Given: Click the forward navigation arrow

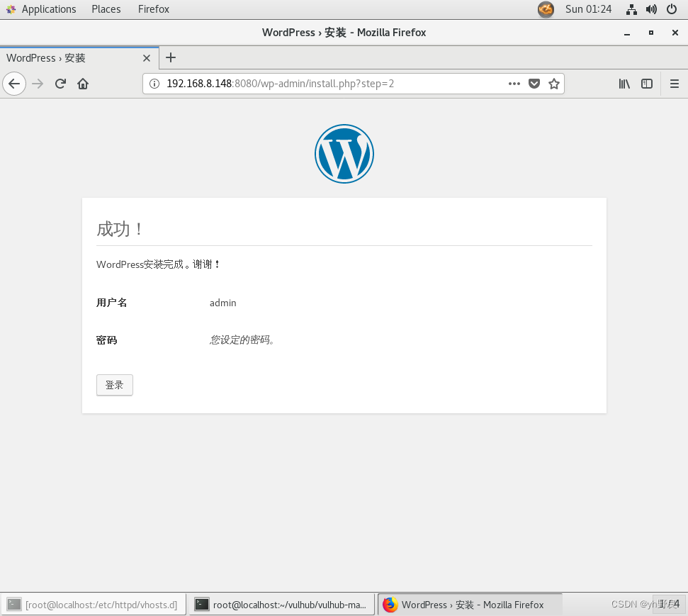Looking at the screenshot, I should (x=38, y=84).
